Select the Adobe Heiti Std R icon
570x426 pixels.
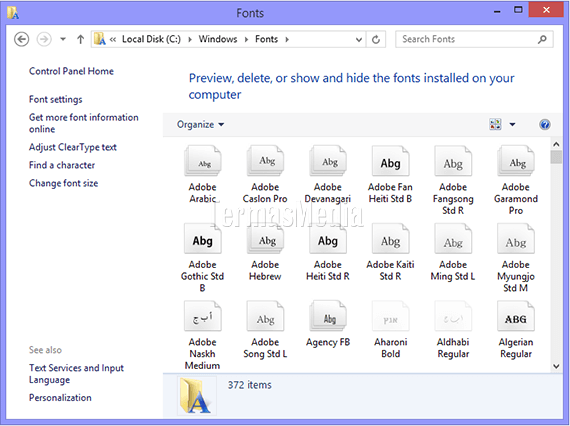click(x=328, y=238)
